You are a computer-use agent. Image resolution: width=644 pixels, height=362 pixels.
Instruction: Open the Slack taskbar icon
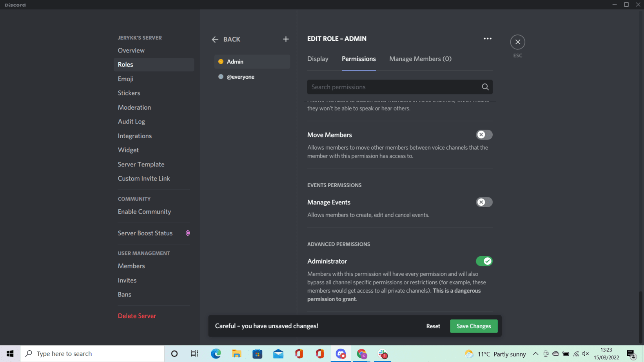pyautogui.click(x=383, y=354)
